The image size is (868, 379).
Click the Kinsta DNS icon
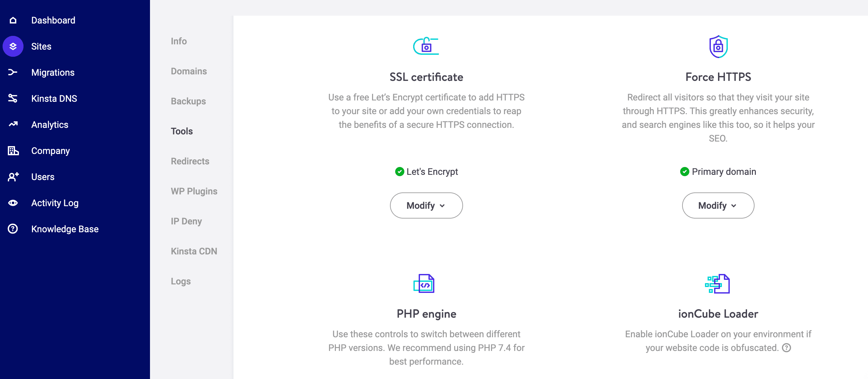[x=13, y=99]
